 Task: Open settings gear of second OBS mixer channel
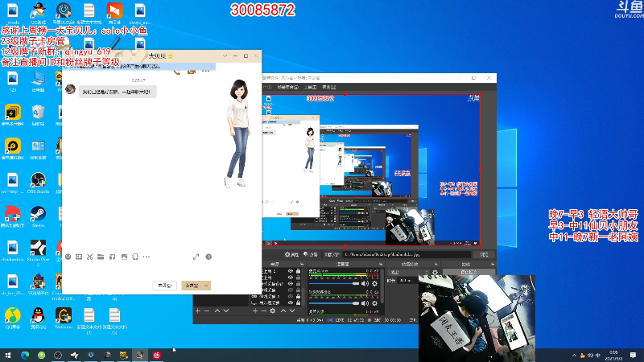tap(374, 303)
